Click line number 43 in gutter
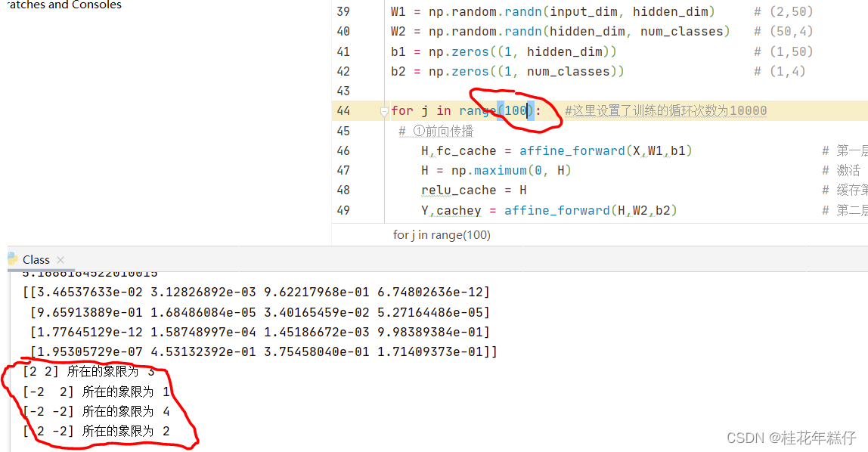 tap(343, 91)
